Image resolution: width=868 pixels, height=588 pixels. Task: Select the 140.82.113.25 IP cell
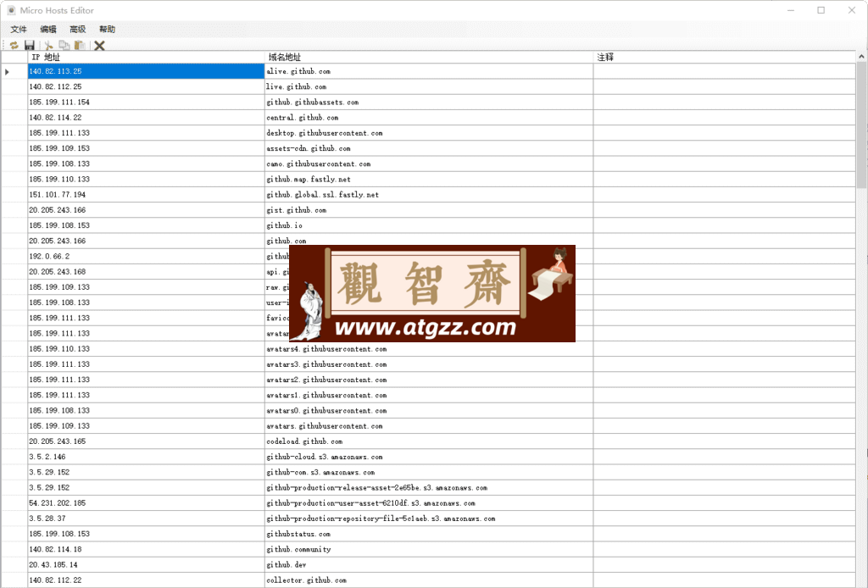pyautogui.click(x=146, y=71)
